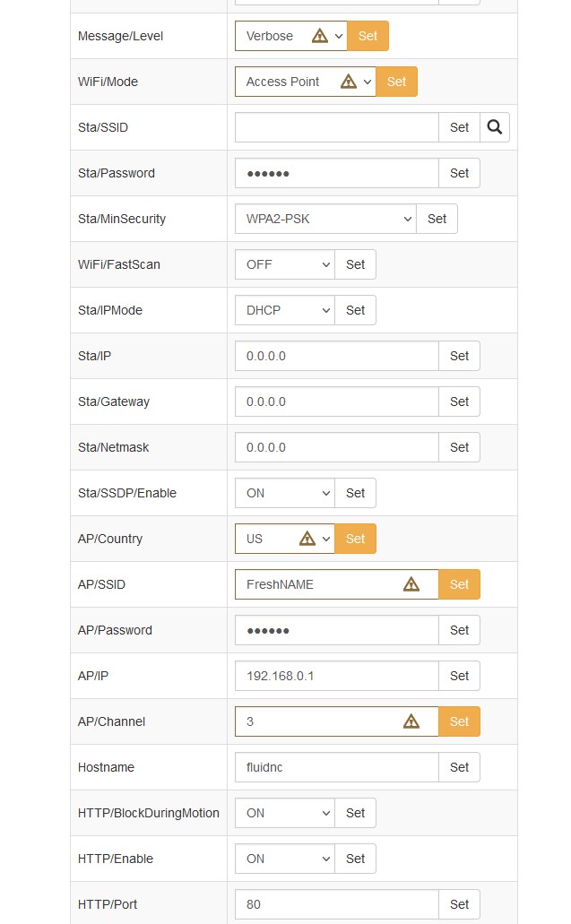
Task: Click warning icon in Message/Level row
Action: (320, 36)
